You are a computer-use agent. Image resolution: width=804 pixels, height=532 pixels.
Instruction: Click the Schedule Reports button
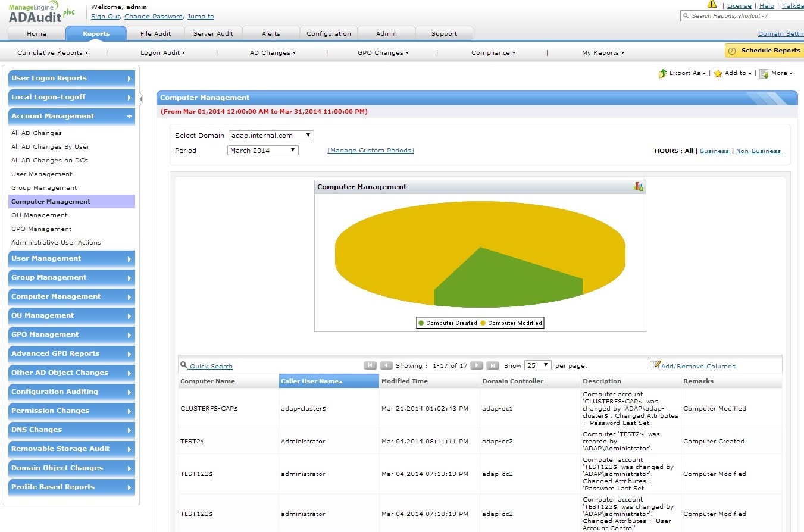tap(764, 51)
